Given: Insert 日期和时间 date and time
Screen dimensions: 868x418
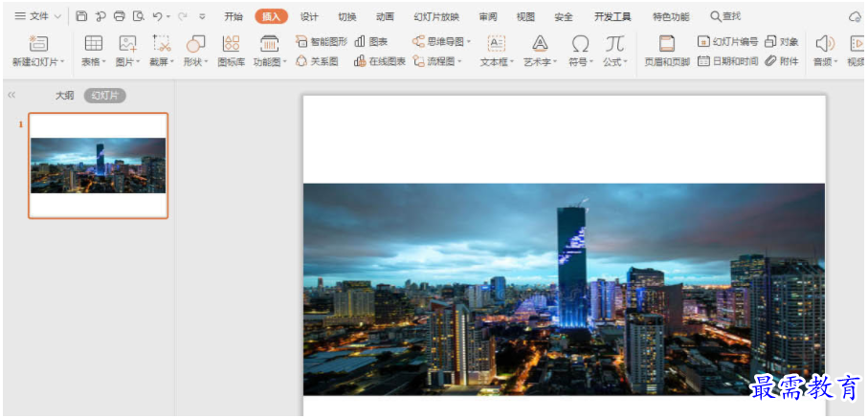Looking at the screenshot, I should point(727,61).
